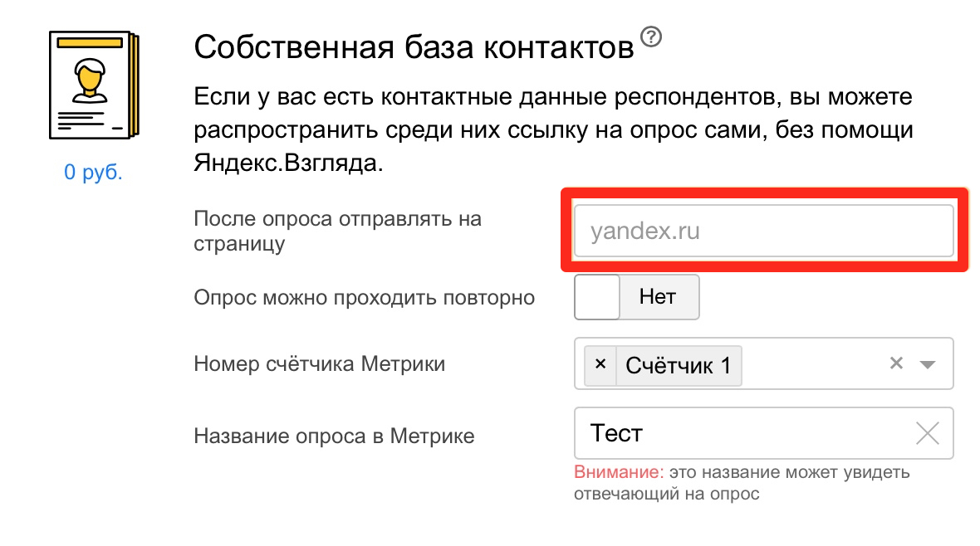Click into the Тест survey name input
Image resolution: width=980 pixels, height=546 pixels.
coord(739,433)
